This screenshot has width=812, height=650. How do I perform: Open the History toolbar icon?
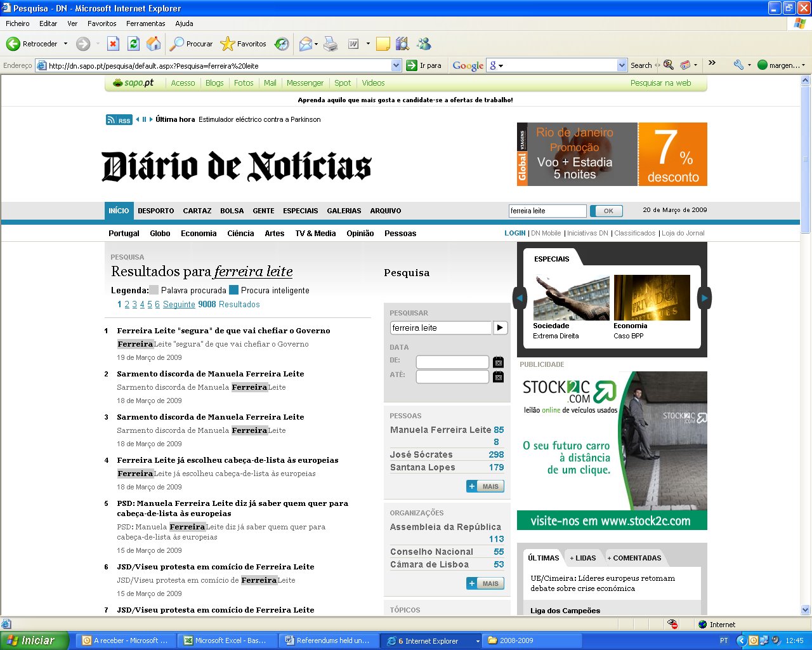pos(282,44)
